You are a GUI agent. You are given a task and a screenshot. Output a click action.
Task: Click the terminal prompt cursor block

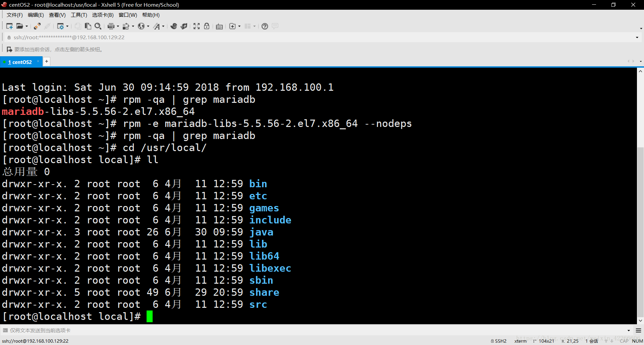point(150,316)
